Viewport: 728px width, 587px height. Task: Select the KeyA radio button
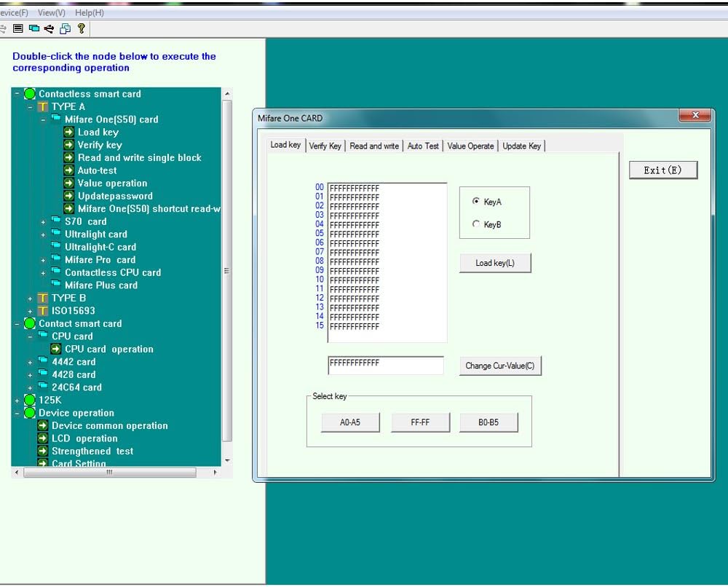point(476,201)
